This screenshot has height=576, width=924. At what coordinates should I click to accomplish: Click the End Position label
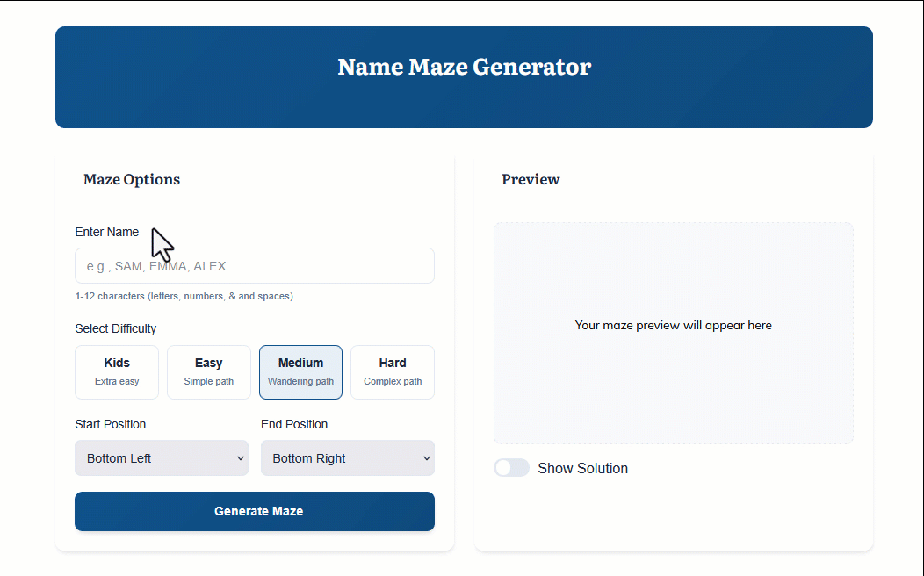click(x=294, y=424)
